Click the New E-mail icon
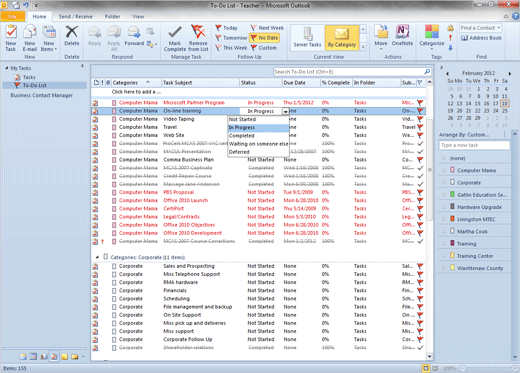Image resolution: width=520 pixels, height=373 pixels. tap(30, 32)
